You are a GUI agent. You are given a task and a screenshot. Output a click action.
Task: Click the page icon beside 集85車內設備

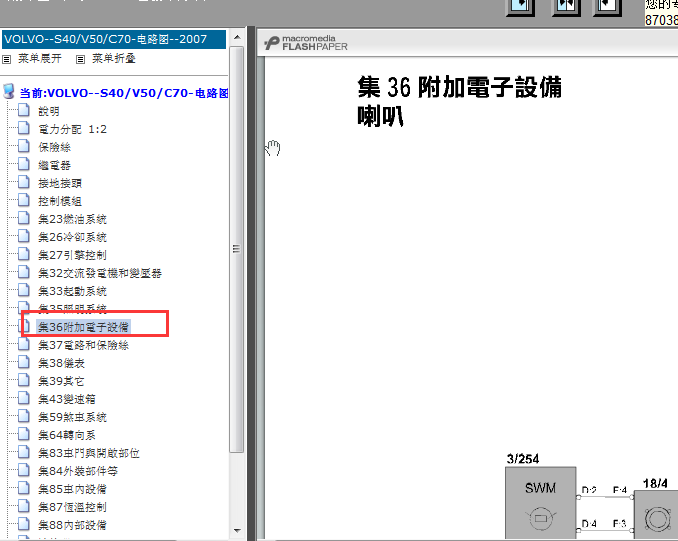point(24,488)
